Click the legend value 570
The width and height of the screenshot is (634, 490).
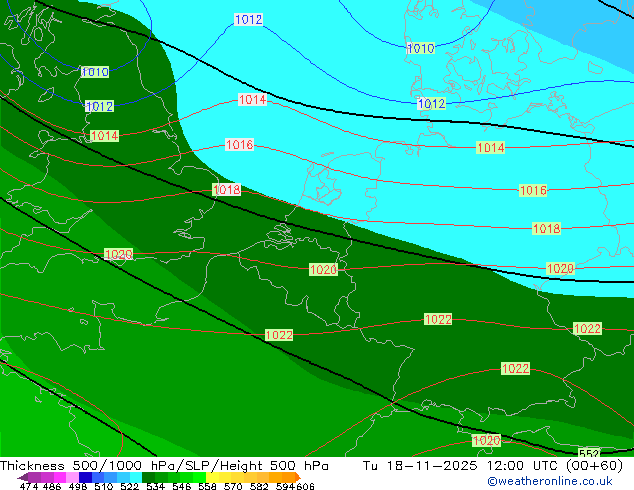(x=233, y=486)
